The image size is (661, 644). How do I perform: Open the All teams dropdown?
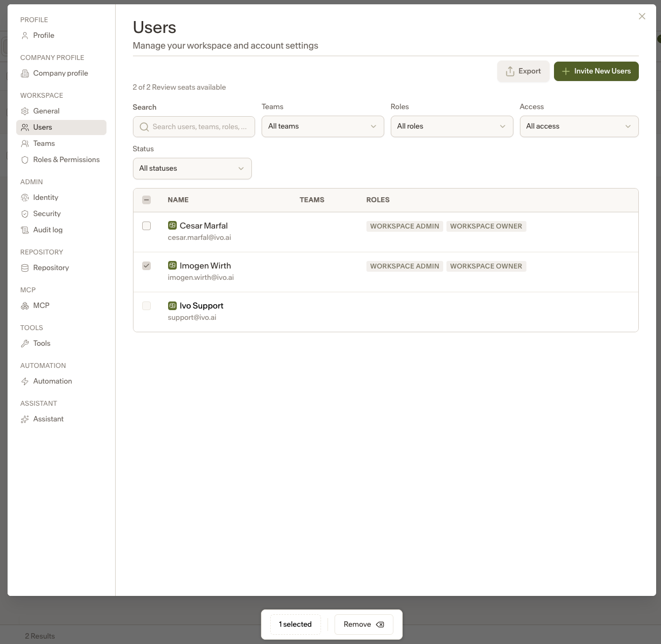pyautogui.click(x=323, y=126)
